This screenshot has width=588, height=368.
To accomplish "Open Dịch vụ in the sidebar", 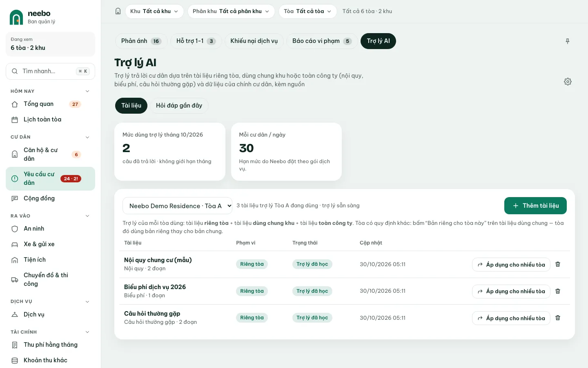I will pos(50,314).
